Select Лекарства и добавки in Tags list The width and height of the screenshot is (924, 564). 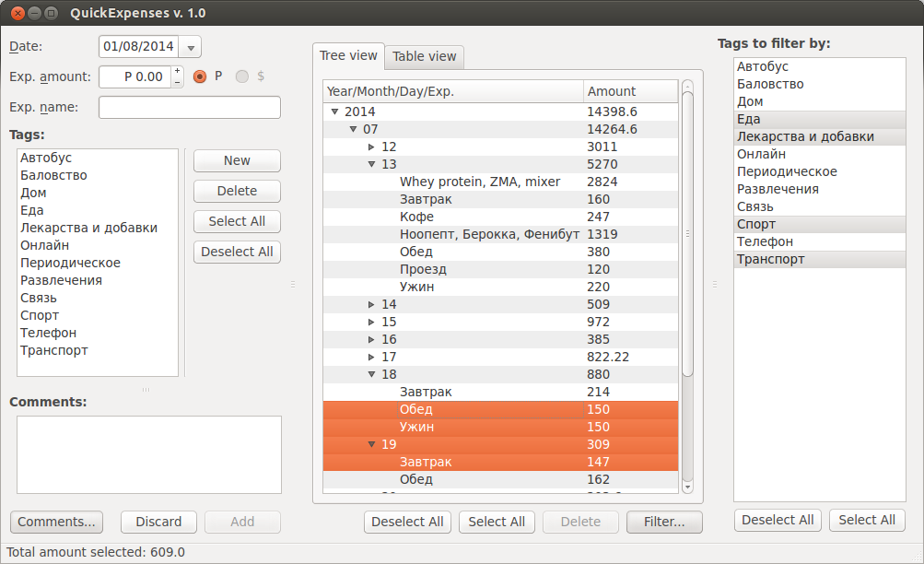(x=98, y=228)
